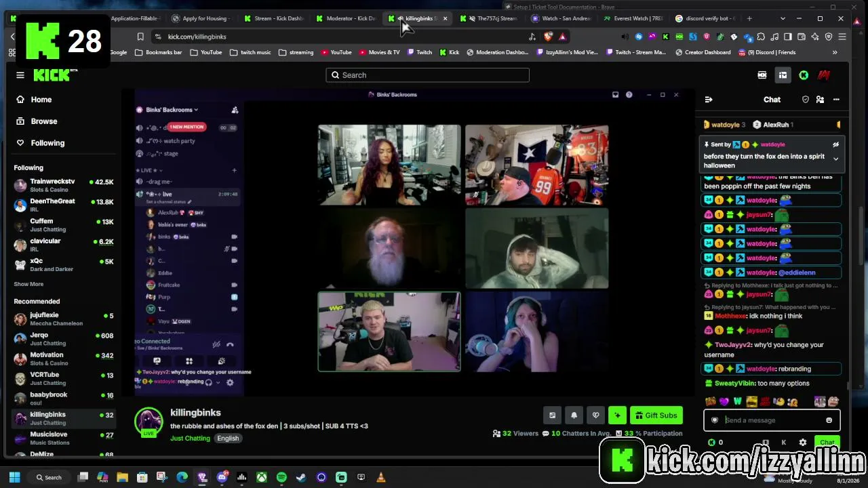Screen dimensions: 868x488
Task: Switch to Everest Watch tab
Action: (633, 18)
